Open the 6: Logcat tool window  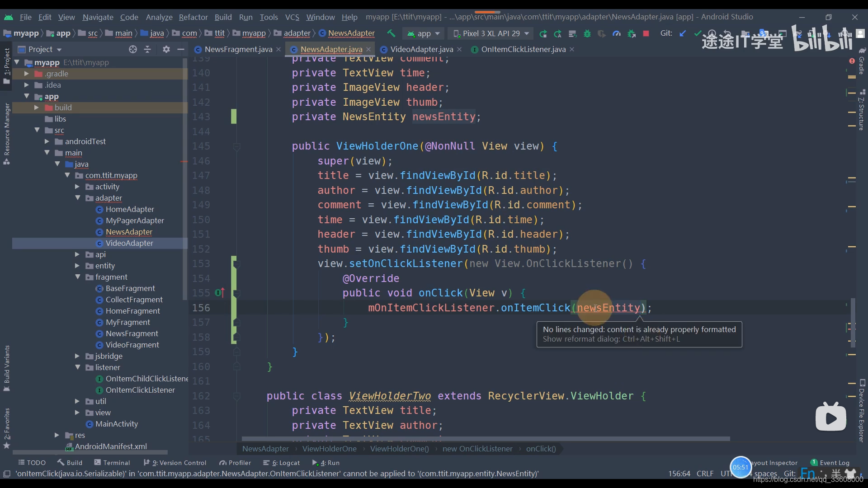click(x=281, y=463)
